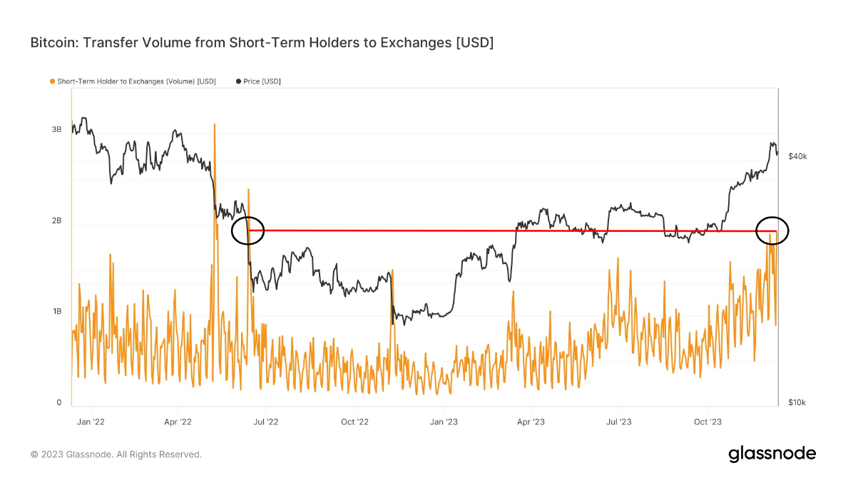This screenshot has width=868, height=488.
Task: Click the glassnode logo
Action: point(772,454)
